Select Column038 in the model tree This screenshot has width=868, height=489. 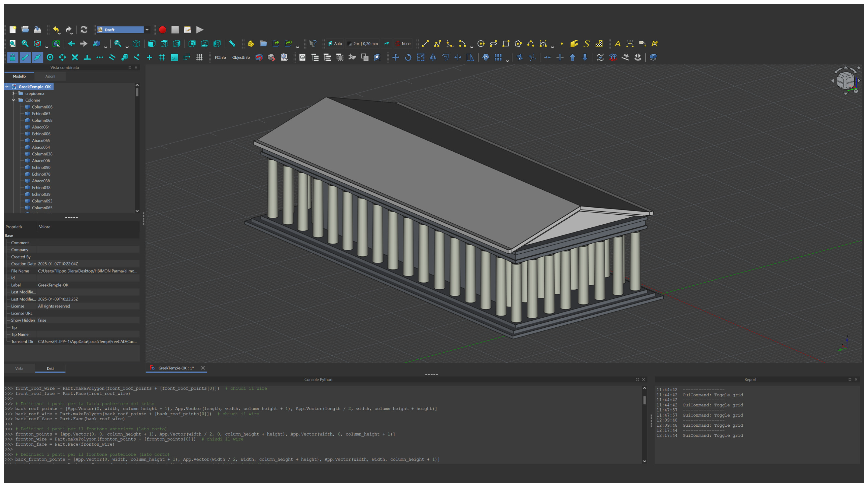[x=42, y=154]
